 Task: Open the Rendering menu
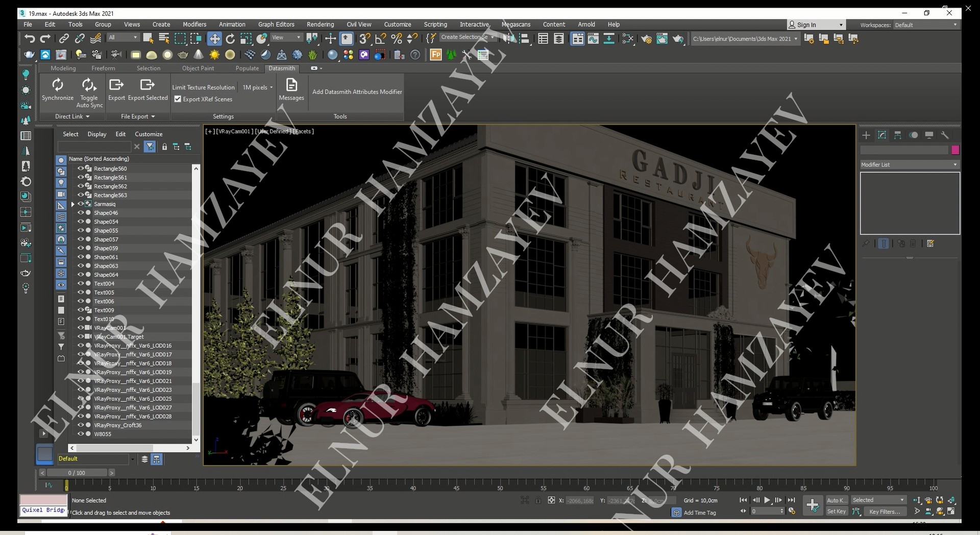pos(320,25)
